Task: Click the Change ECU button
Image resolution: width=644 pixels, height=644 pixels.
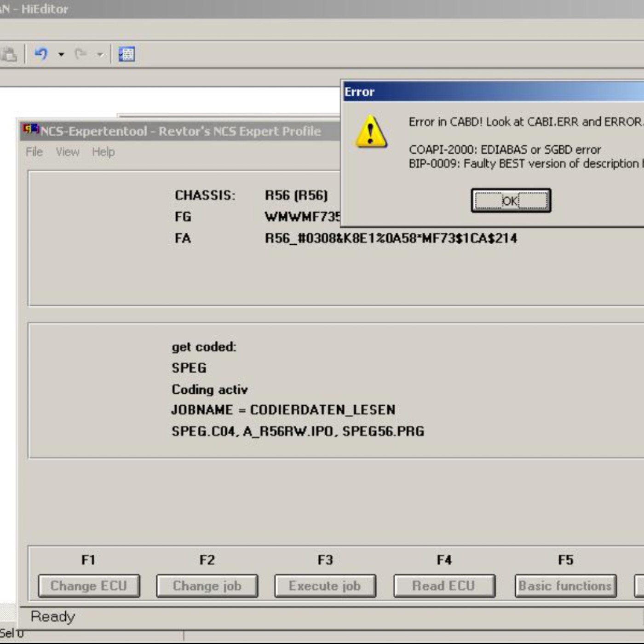Action: pos(89,586)
